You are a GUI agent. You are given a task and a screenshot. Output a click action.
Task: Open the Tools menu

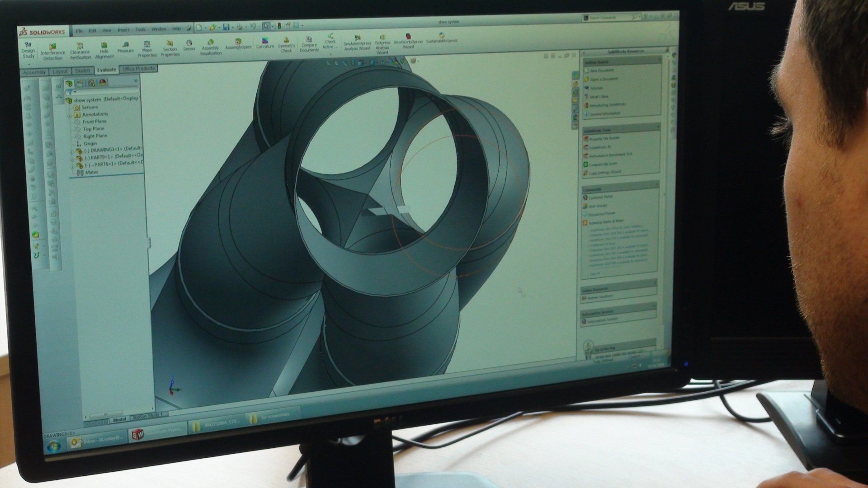pos(141,29)
